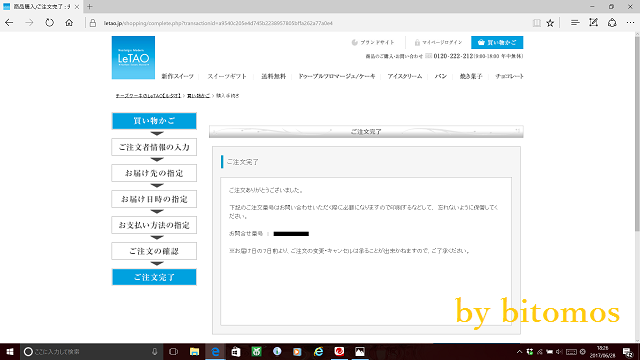Screen dimensions: 640x360
Task: Reload the page with the Refresh icon
Action: (x=49, y=23)
